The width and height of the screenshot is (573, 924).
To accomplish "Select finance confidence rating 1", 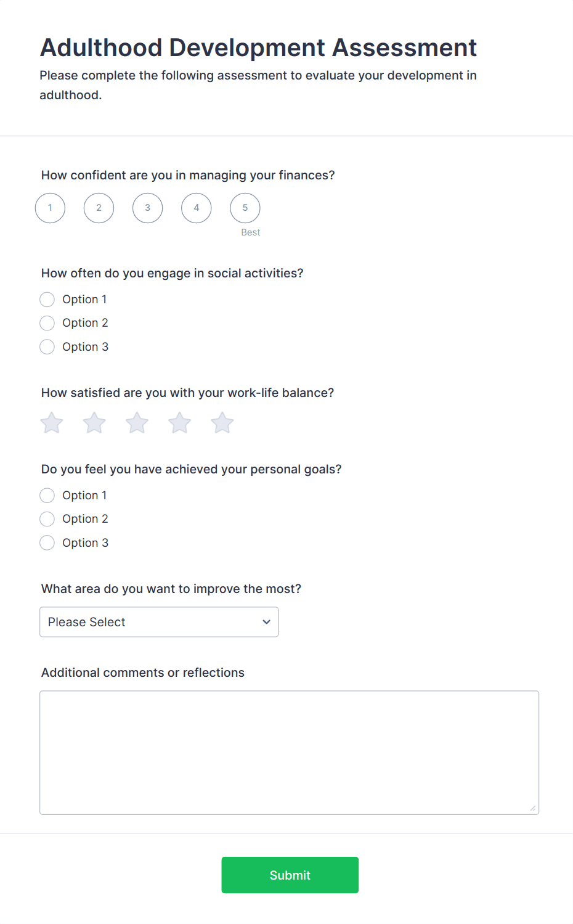I will 50,208.
